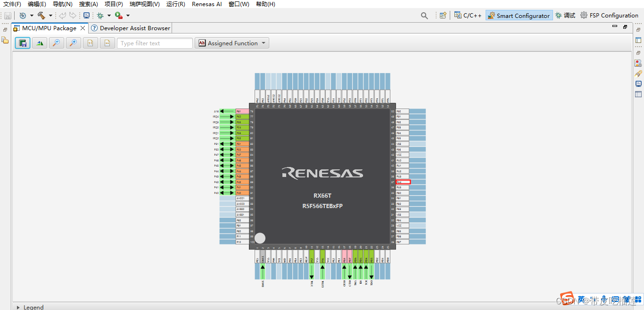The width and height of the screenshot is (644, 310).
Task: Open the 编辑(E) menu
Action: [37, 4]
